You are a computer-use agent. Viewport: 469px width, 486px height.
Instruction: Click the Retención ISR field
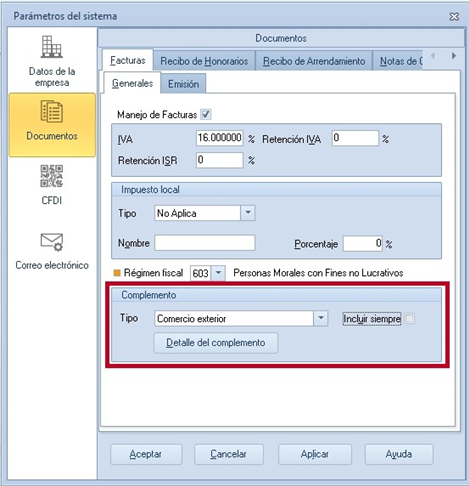tap(220, 160)
